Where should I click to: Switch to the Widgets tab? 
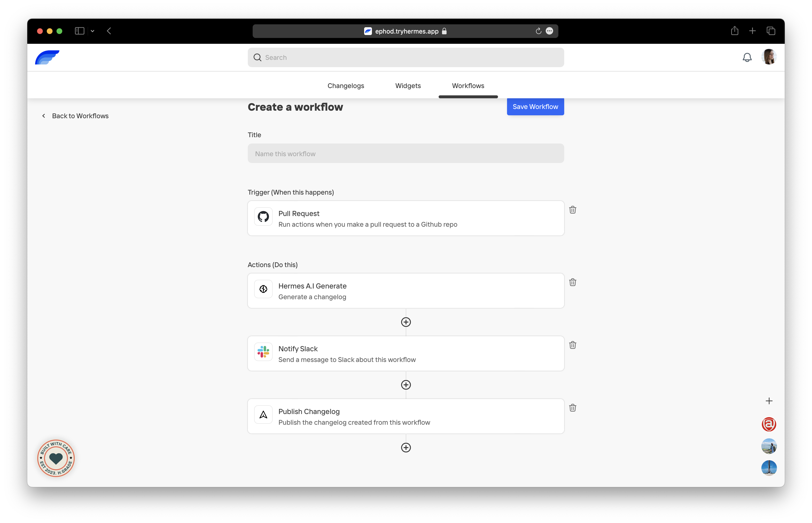[408, 86]
